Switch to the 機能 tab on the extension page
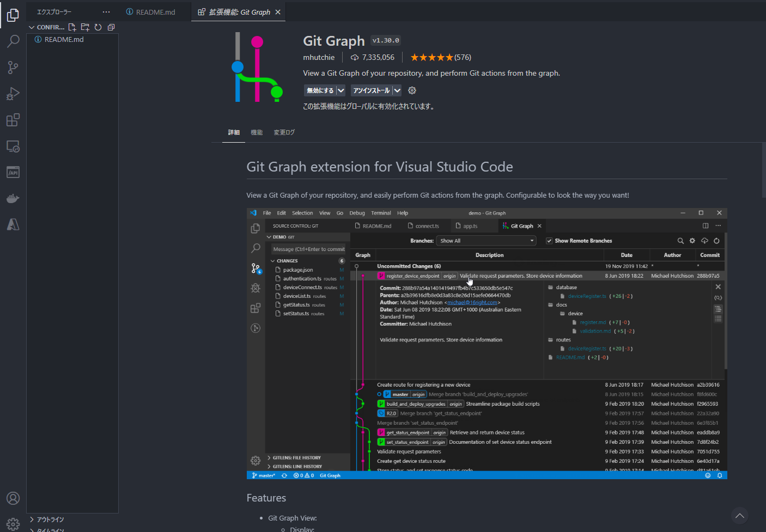Image resolution: width=766 pixels, height=532 pixels. 257,132
